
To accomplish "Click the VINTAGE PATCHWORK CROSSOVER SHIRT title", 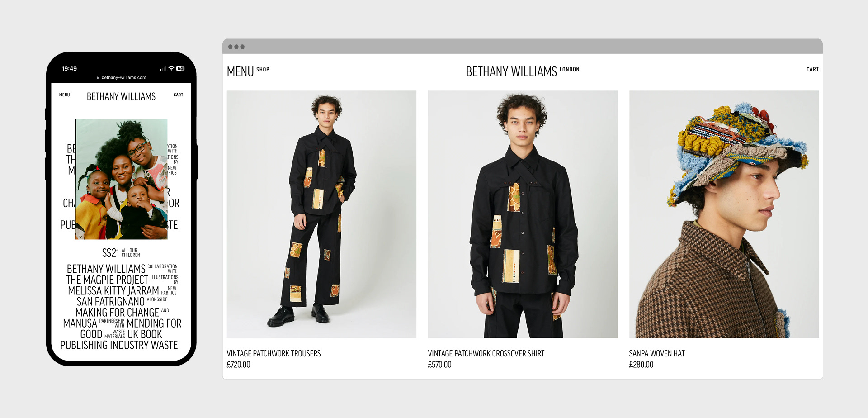I will click(486, 354).
